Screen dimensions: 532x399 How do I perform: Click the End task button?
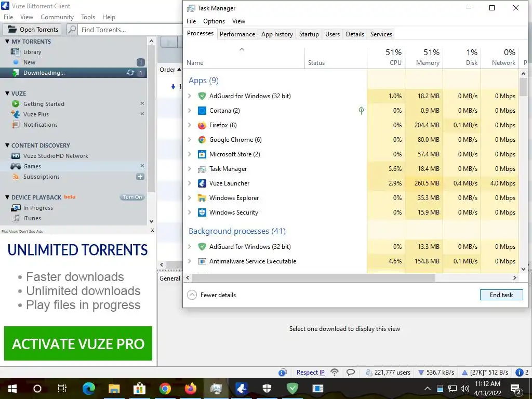(501, 295)
